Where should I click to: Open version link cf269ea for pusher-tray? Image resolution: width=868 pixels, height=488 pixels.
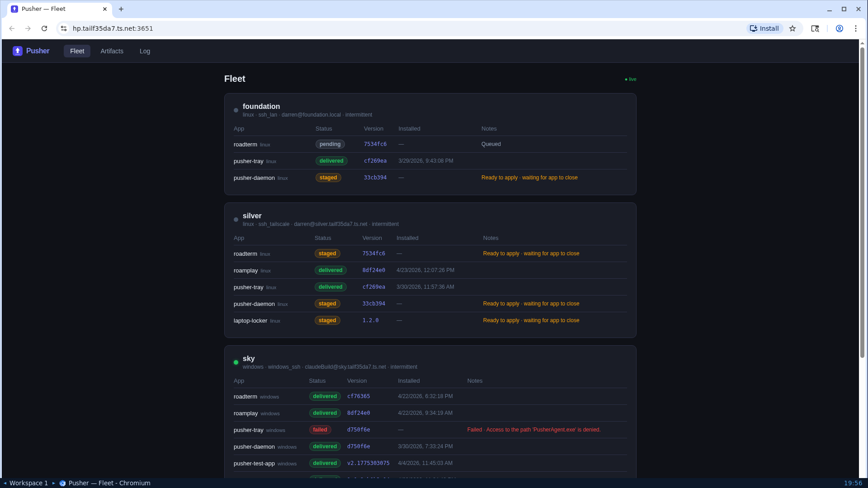point(375,160)
